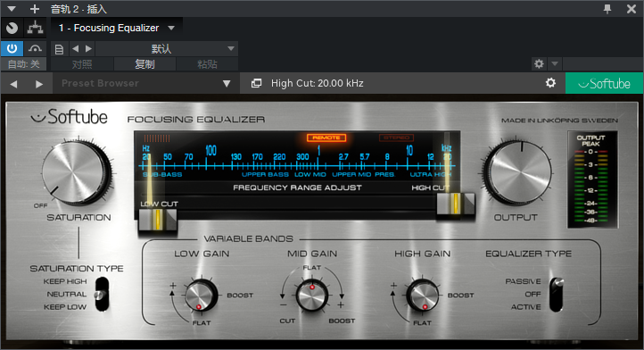Click the High Cut: 20.00 kHz readout

(x=317, y=84)
